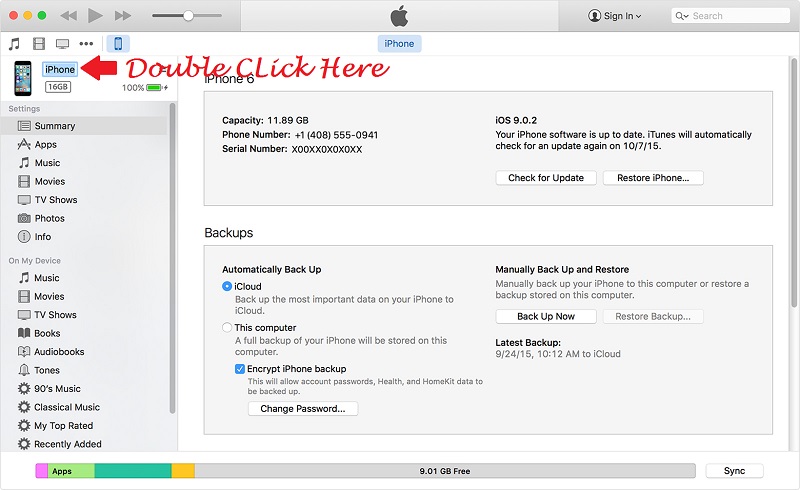The image size is (800, 490).
Task: Click the Check for Update button
Action: [x=545, y=178]
